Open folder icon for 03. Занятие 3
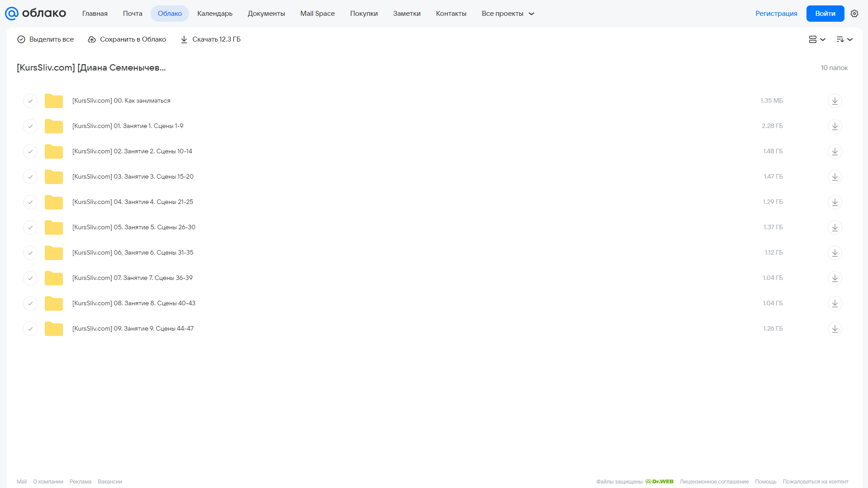Viewport: 868px width, 488px height. point(54,177)
